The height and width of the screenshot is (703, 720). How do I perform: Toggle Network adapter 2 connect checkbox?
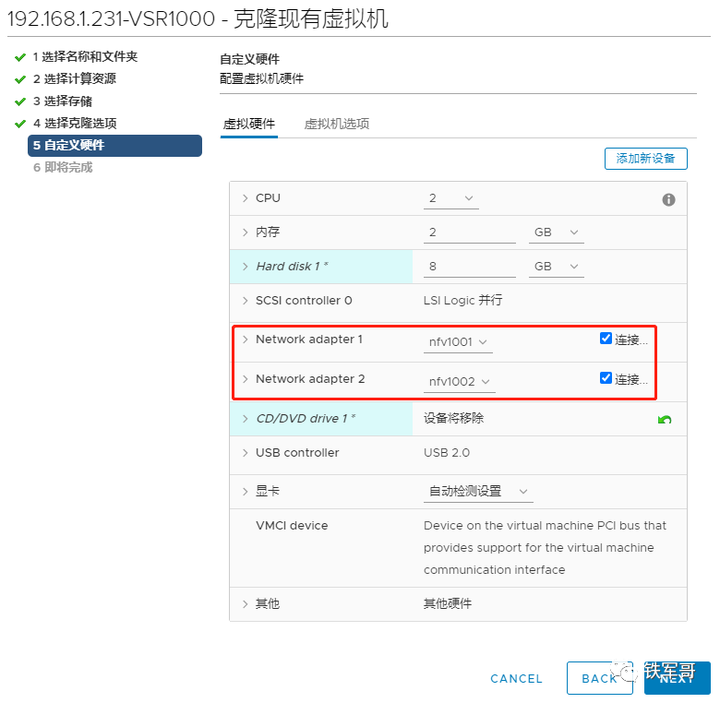(605, 378)
